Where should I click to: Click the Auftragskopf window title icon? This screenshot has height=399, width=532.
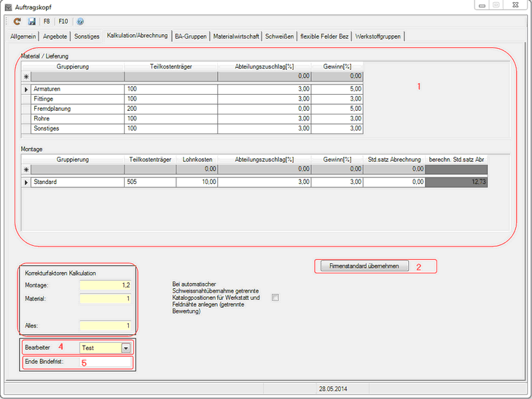point(7,6)
